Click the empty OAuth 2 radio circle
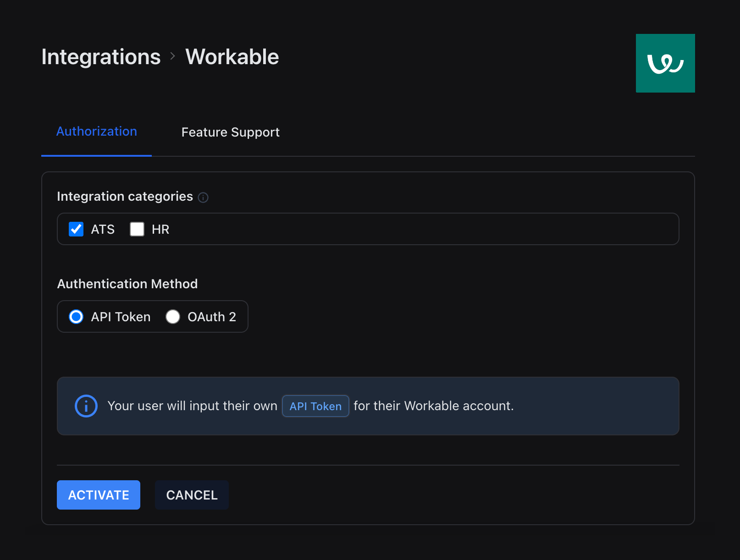 (x=173, y=317)
